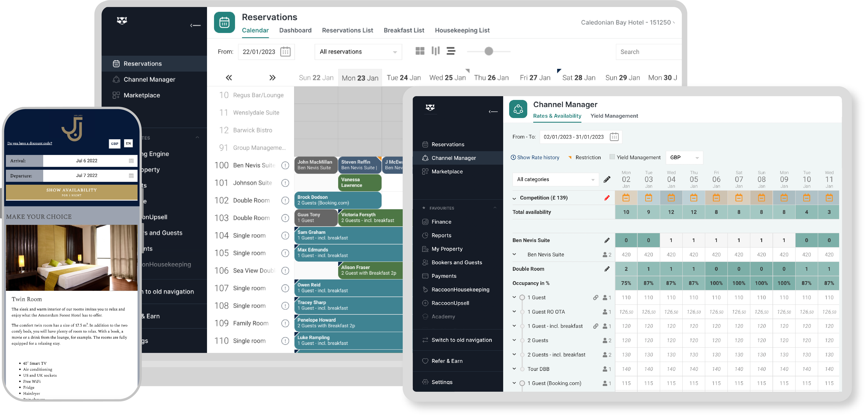Click edit pencil for Double Room row
The height and width of the screenshot is (418, 868).
(607, 269)
